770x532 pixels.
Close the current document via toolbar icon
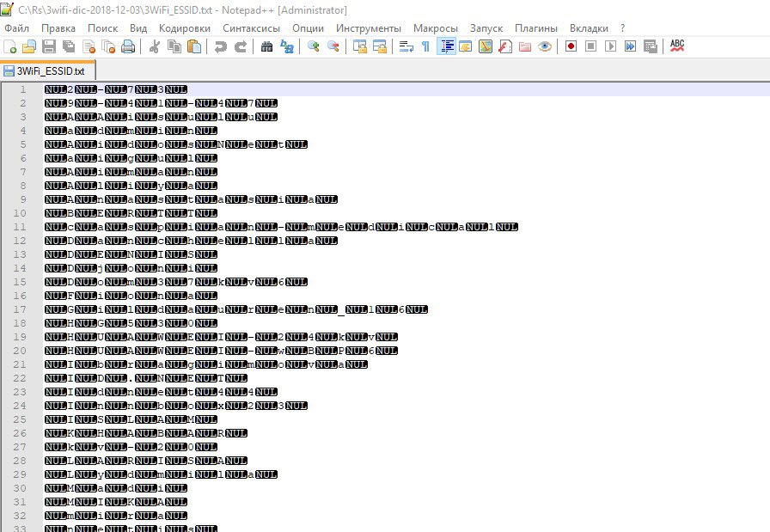pos(89,46)
